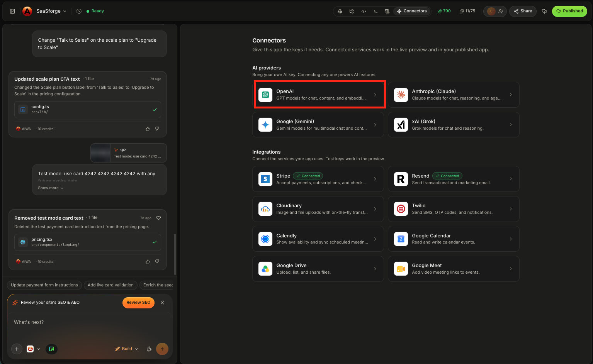593x364 pixels.
Task: Choose Update payment form instructions suggestion
Action: (x=44, y=285)
